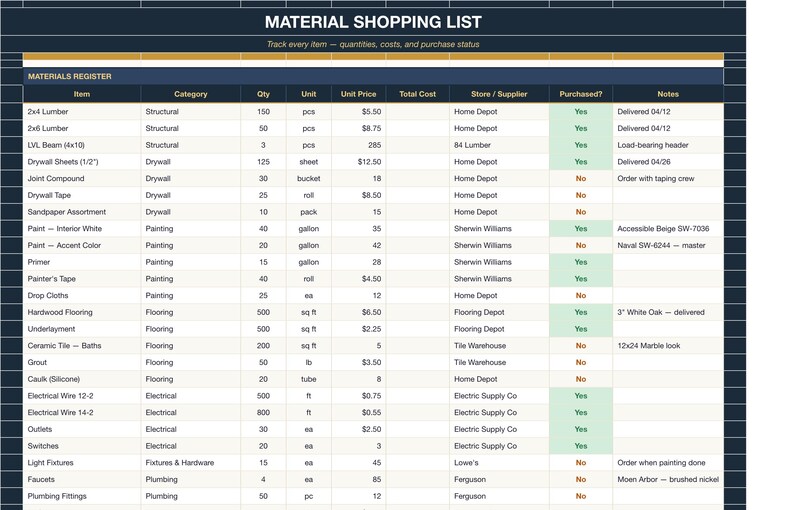
Task: Select the Qty column header
Action: click(x=263, y=94)
